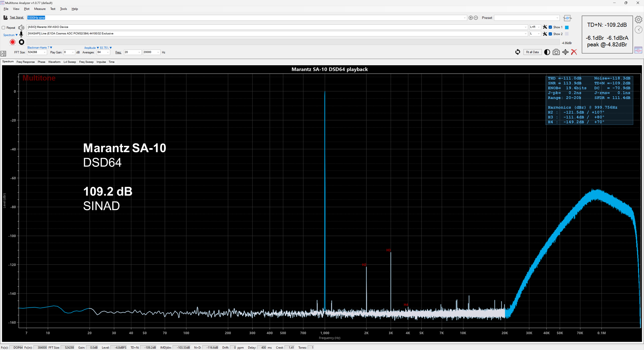Open the 20 Hz start frequency dropdown
The height and width of the screenshot is (350, 644).
point(139,52)
